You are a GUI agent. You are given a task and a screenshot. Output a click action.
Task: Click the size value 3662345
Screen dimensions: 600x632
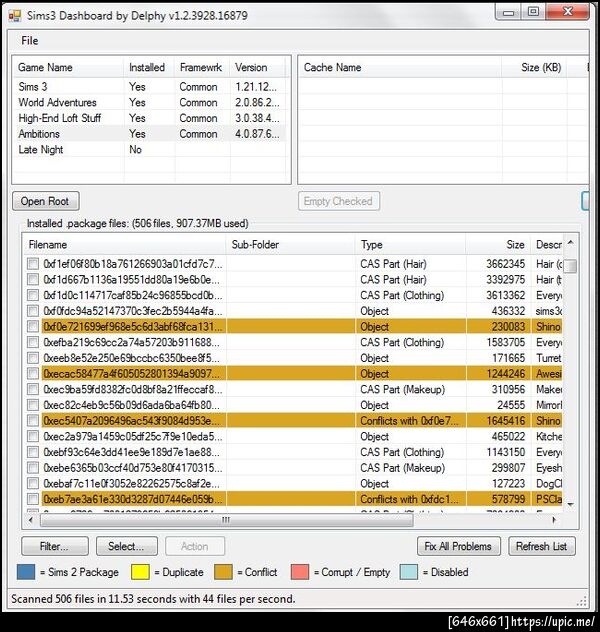[x=505, y=264]
